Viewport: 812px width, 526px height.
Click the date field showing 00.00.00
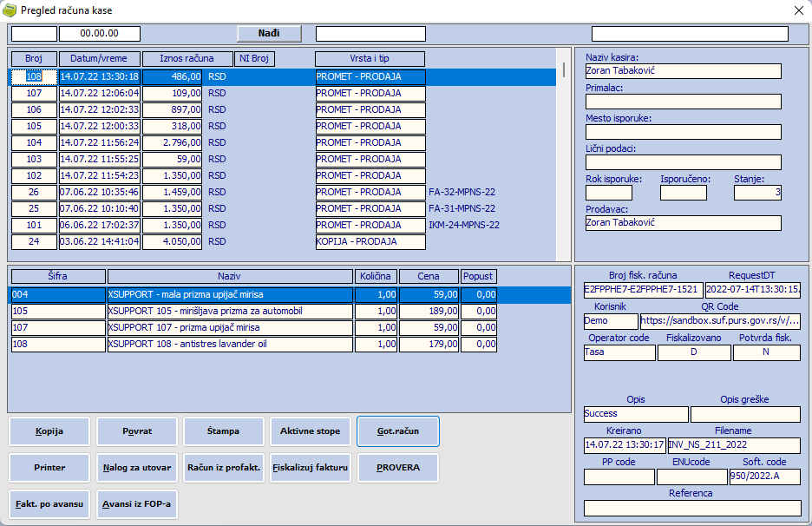point(100,34)
